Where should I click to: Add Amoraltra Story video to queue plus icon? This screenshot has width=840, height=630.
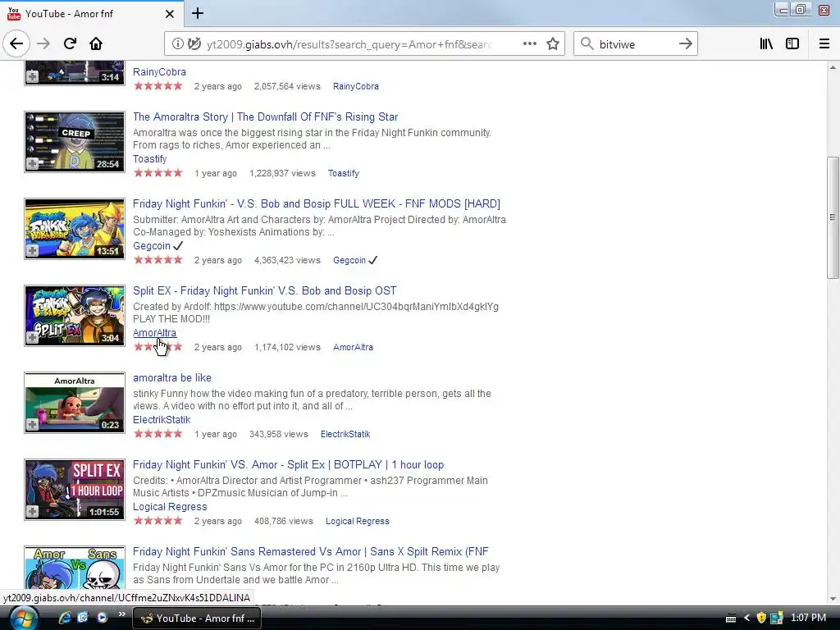click(x=33, y=164)
